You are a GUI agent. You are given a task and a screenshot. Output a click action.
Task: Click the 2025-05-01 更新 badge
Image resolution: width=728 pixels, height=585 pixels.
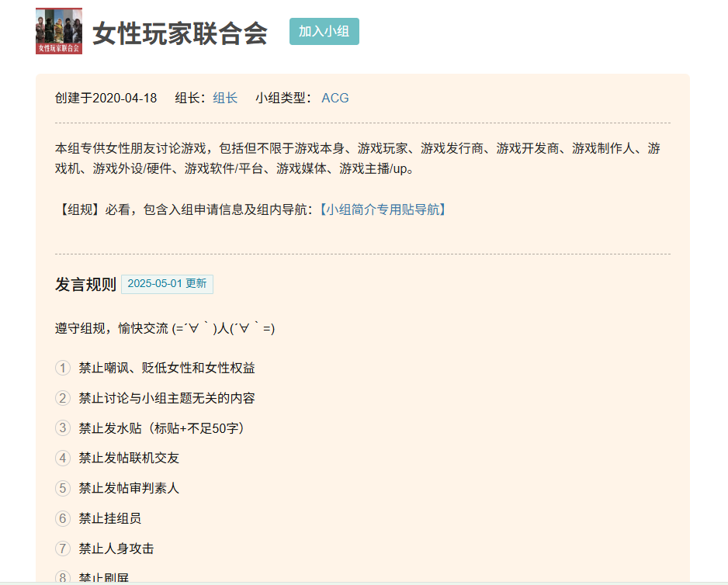tap(167, 284)
